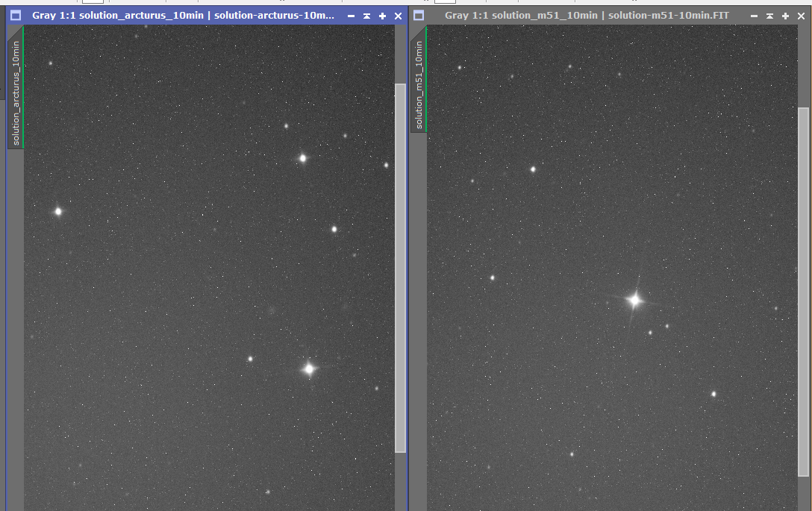Screen dimensions: 812x511
Task: Close the solution_m51_10min image window
Action: click(x=801, y=16)
